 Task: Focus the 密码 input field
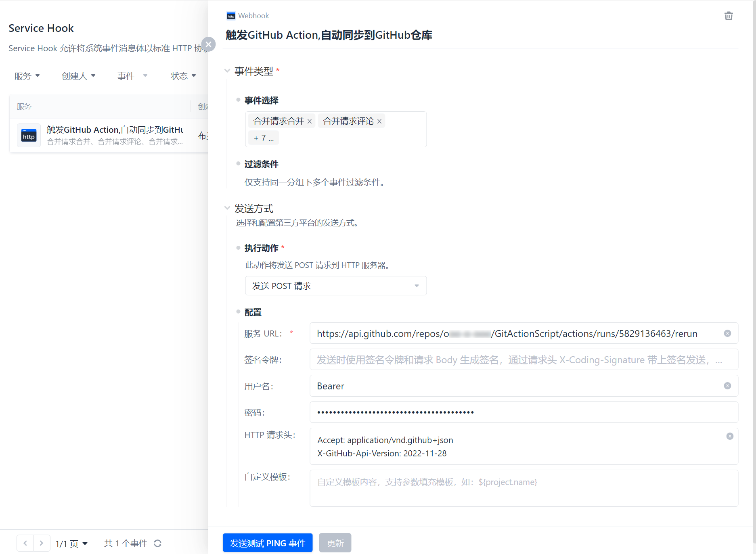coord(524,412)
